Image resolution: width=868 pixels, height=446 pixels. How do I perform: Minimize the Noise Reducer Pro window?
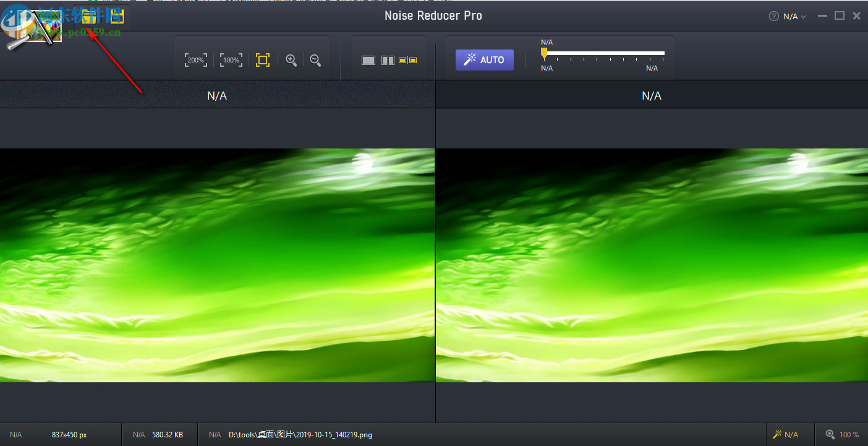[822, 16]
